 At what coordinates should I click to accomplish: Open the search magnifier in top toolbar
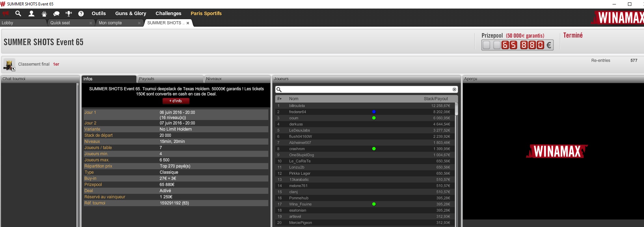18,13
